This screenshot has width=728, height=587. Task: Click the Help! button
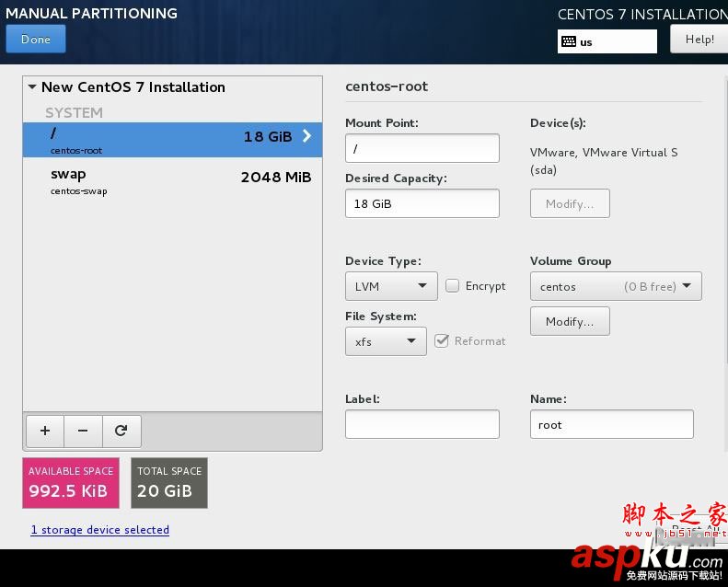pyautogui.click(x=699, y=39)
